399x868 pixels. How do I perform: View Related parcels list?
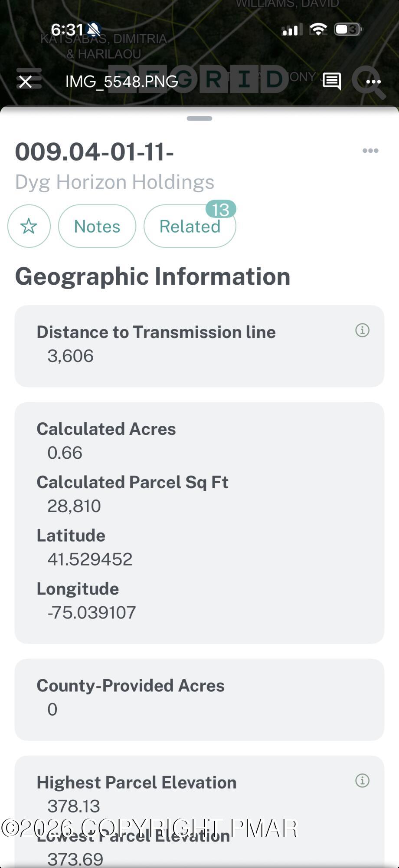[190, 227]
